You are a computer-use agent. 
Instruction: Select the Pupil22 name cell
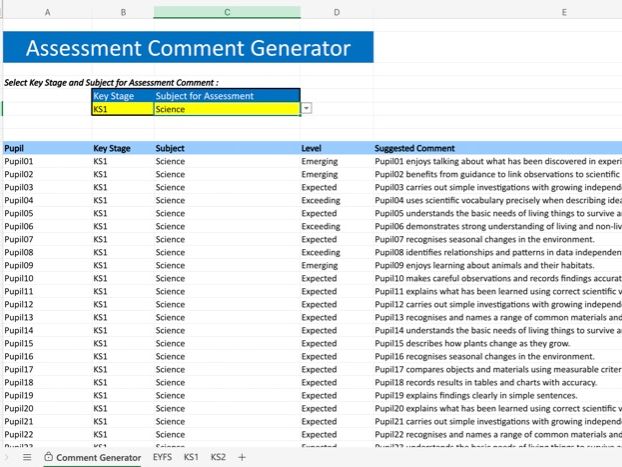tap(47, 434)
